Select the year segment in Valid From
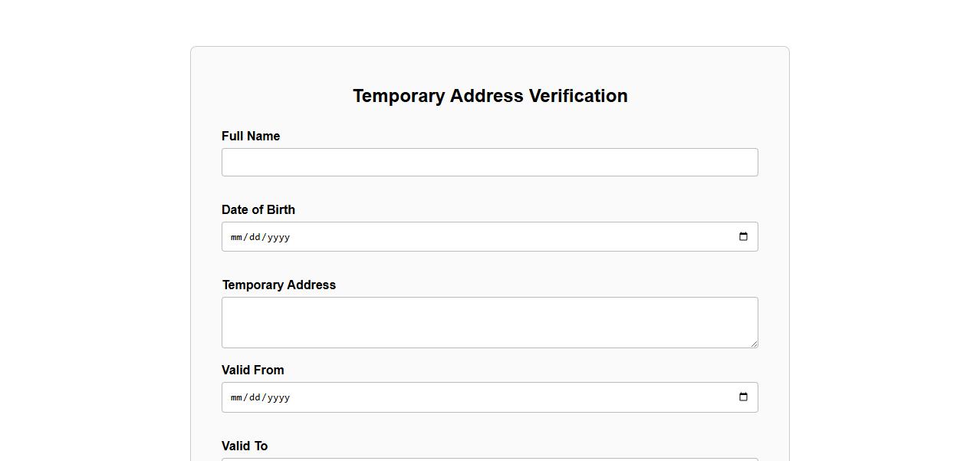The height and width of the screenshot is (461, 980). (278, 398)
